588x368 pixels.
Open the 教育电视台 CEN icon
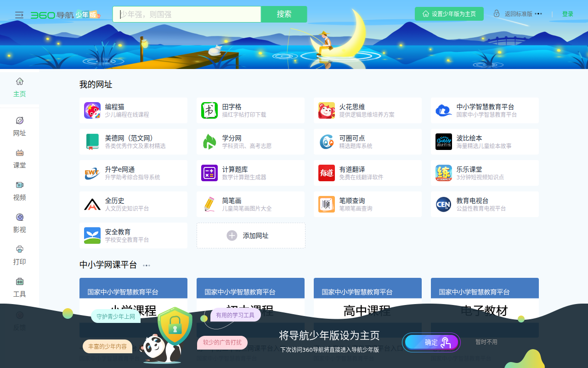tap(444, 204)
